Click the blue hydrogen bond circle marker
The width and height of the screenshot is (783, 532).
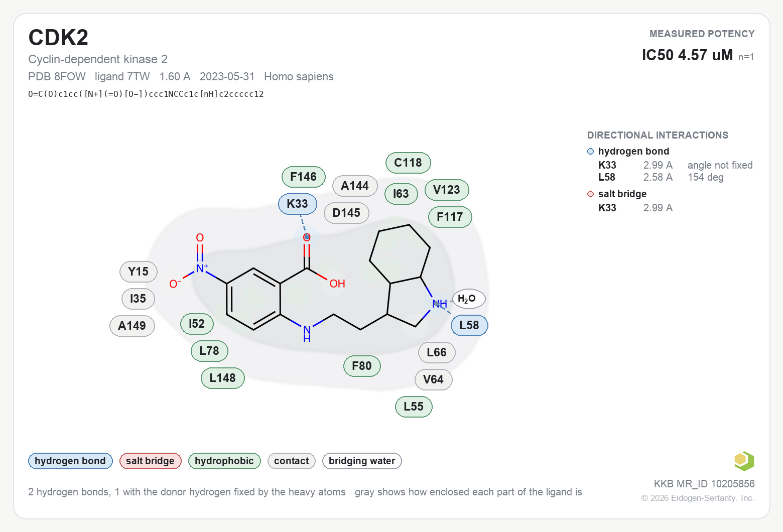(x=590, y=152)
